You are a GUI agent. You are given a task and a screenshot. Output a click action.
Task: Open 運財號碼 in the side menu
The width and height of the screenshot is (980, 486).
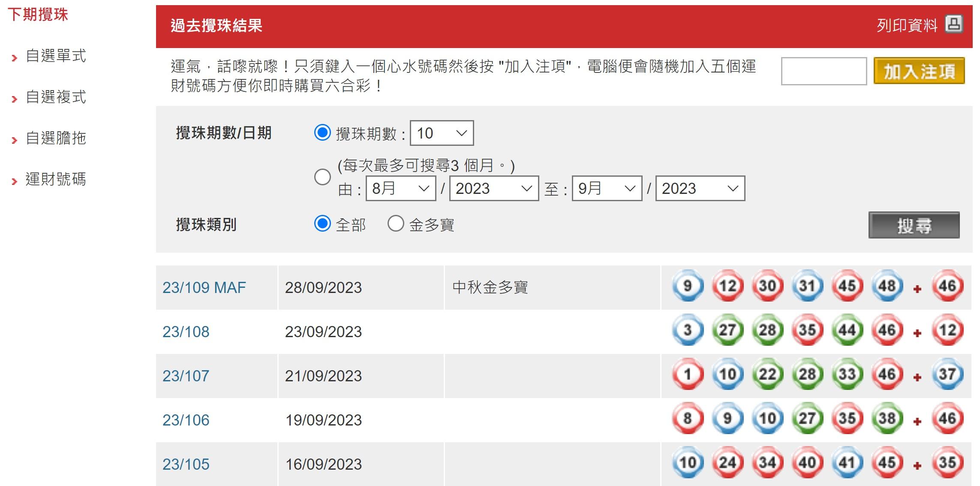tap(56, 179)
